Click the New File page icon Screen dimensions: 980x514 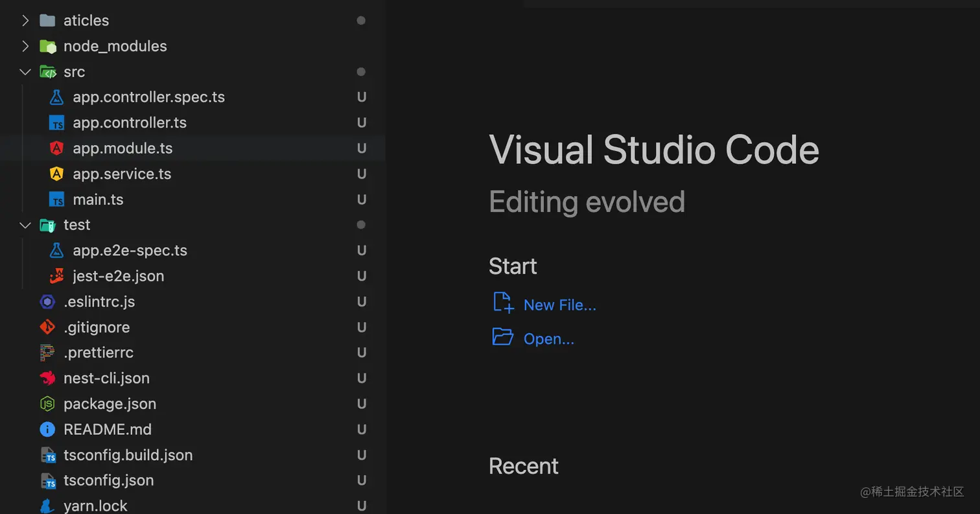pyautogui.click(x=503, y=303)
